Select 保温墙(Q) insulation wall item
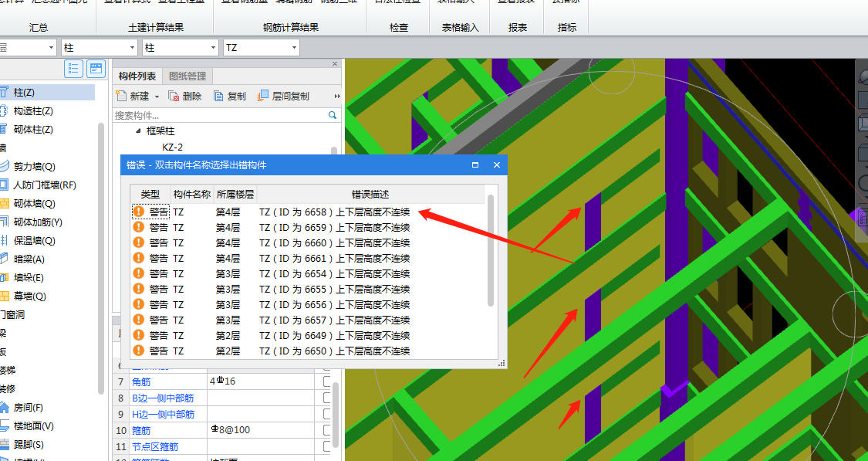Image resolution: width=868 pixels, height=461 pixels. (34, 240)
